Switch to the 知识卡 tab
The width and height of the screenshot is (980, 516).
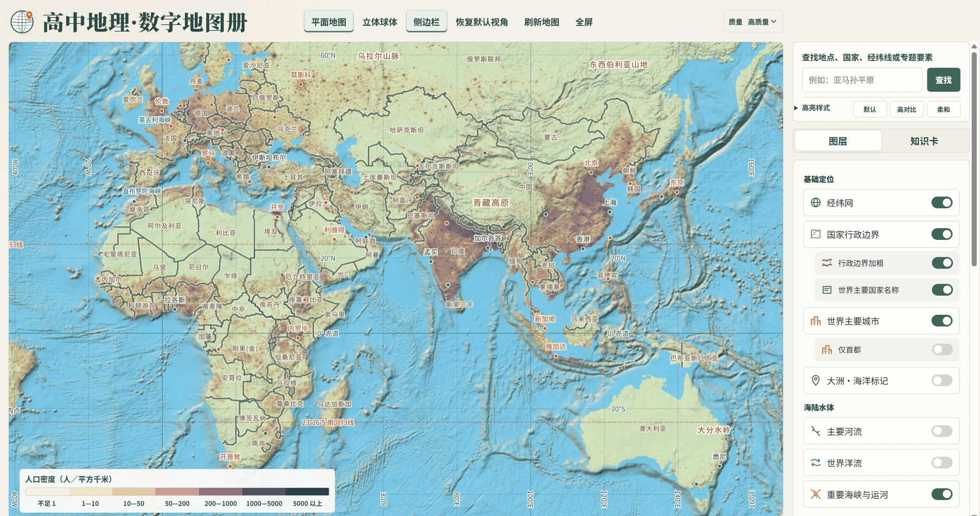pyautogui.click(x=924, y=141)
